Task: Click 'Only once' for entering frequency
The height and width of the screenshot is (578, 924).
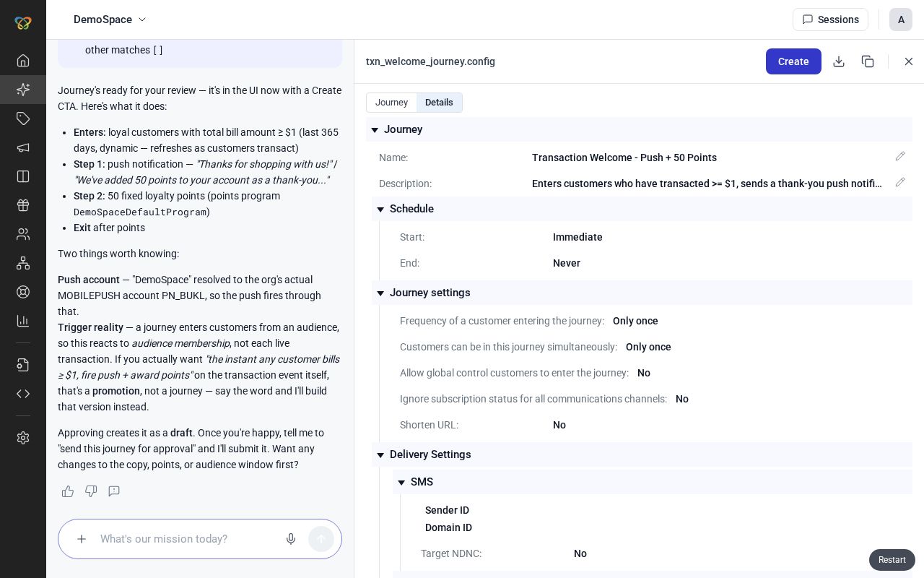Action: pos(635,321)
